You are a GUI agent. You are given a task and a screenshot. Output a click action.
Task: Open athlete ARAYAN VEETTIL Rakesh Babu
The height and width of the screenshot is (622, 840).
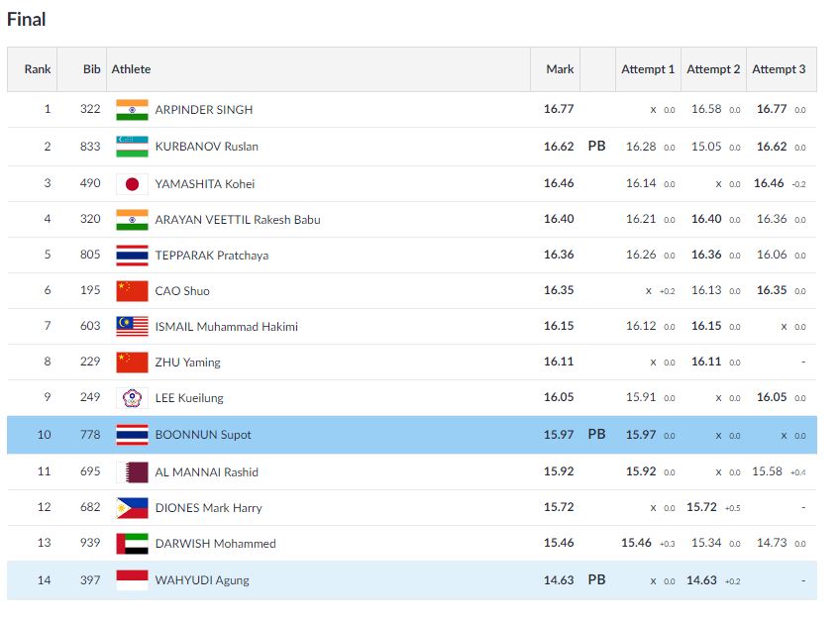click(238, 220)
